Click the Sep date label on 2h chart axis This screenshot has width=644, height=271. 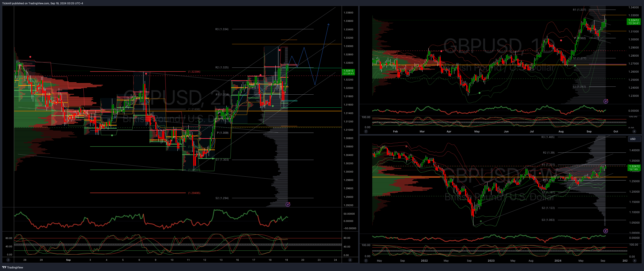(68, 260)
